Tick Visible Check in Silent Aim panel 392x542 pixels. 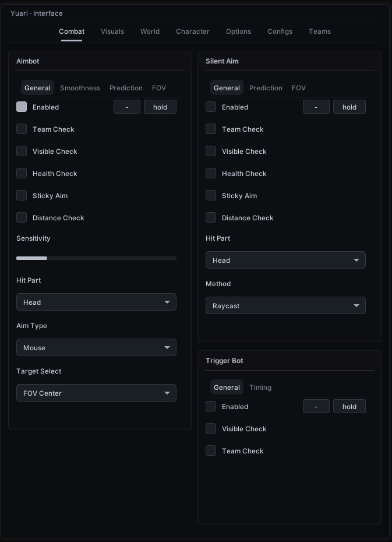(x=211, y=151)
